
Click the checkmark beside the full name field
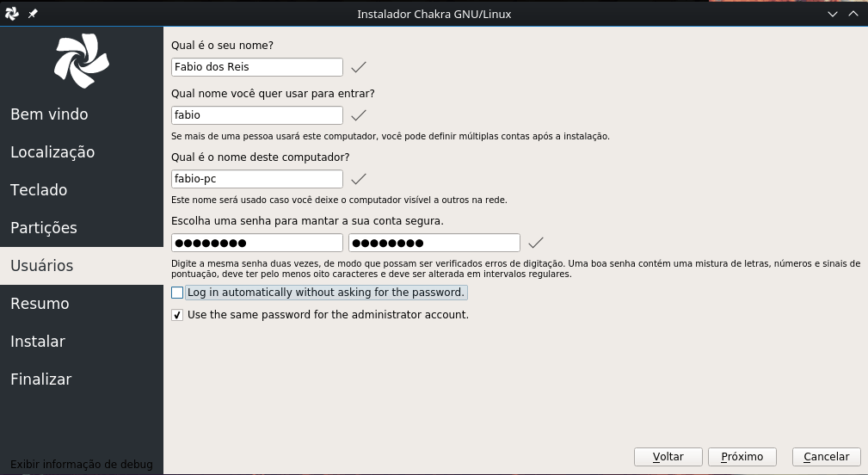359,67
